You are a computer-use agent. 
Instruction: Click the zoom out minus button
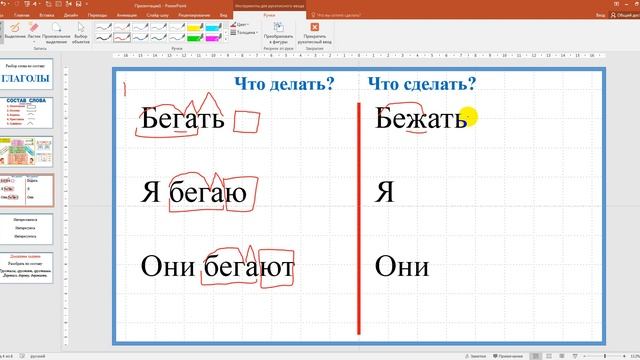coord(585,356)
